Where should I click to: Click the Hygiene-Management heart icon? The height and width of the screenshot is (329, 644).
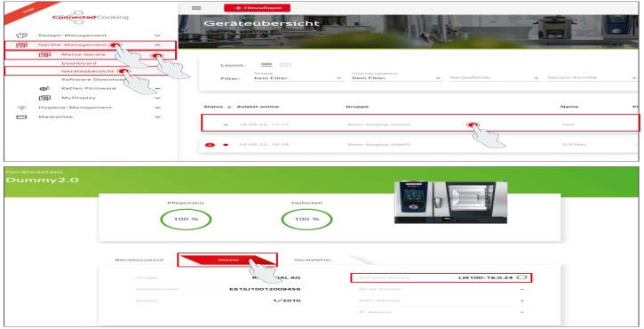pos(21,108)
